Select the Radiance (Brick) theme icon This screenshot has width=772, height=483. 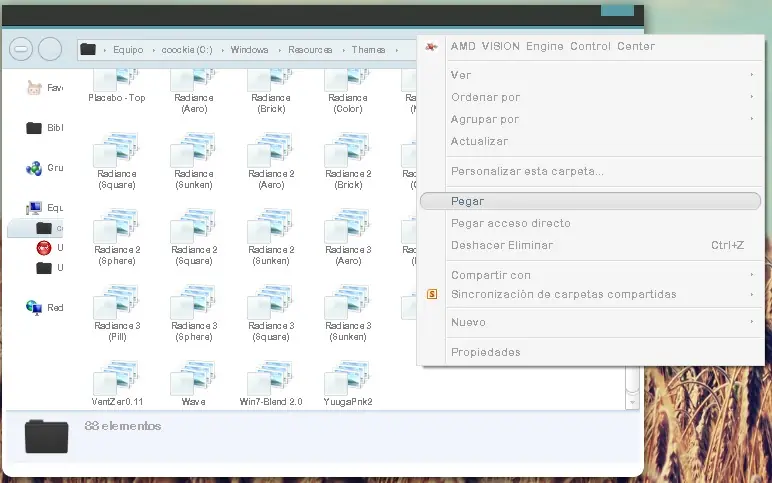pos(271,91)
